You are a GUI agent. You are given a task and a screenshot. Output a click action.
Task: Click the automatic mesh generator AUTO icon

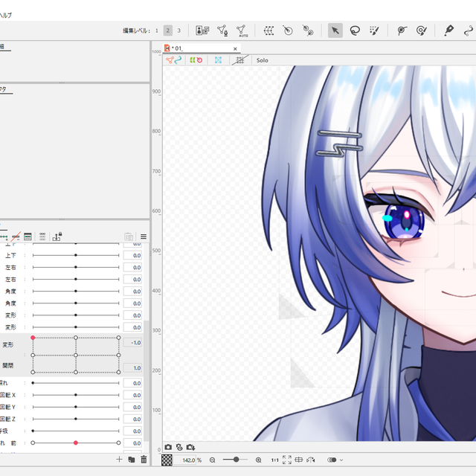pos(242,30)
